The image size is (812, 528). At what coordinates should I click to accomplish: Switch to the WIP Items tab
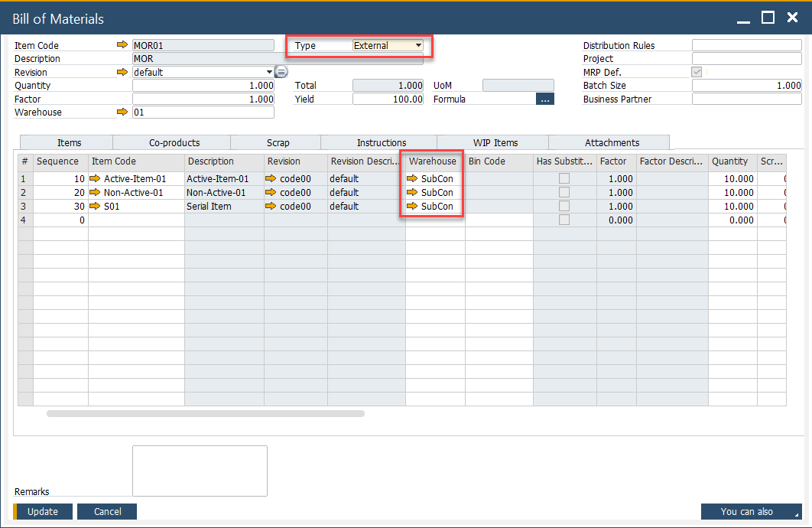[495, 143]
